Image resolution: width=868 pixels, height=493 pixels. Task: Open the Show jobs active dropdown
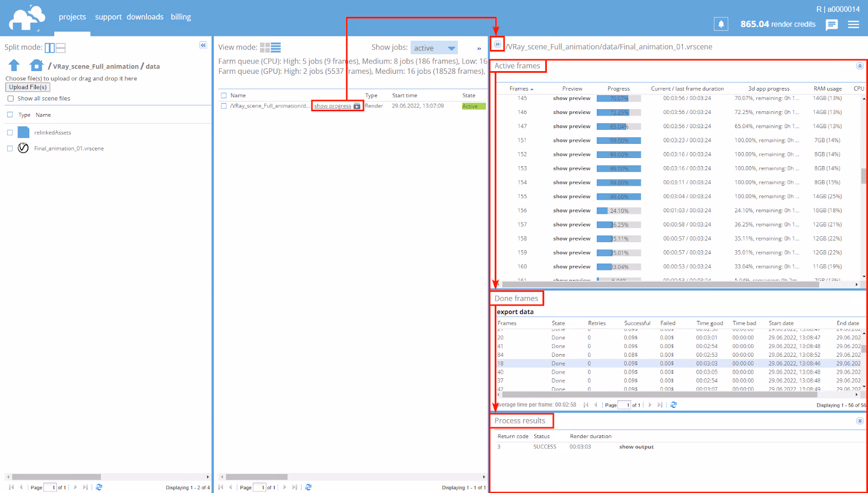pyautogui.click(x=434, y=48)
